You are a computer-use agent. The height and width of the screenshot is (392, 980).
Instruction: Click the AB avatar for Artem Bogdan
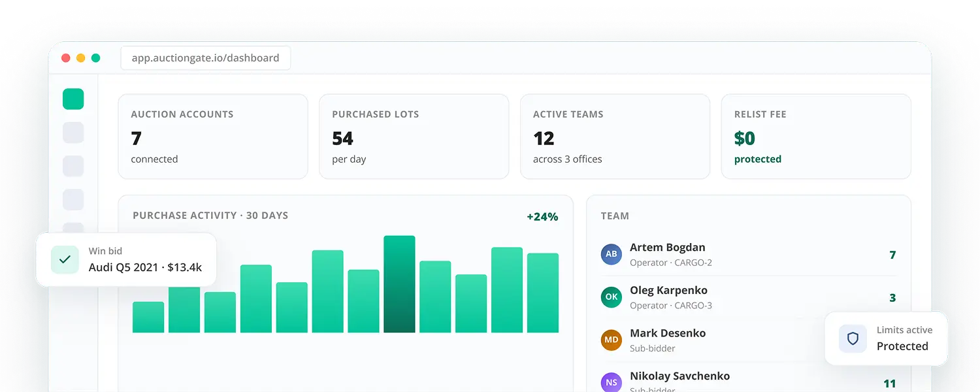click(612, 254)
